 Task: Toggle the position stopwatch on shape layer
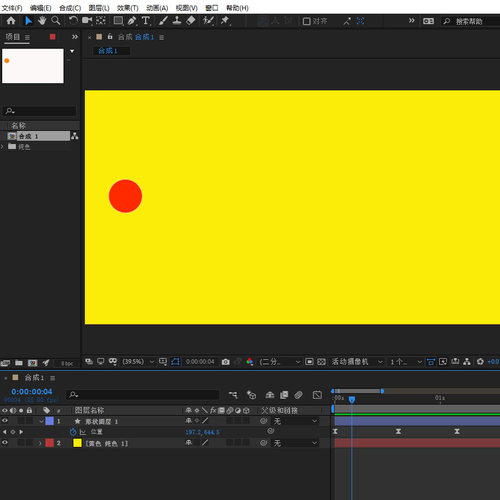pos(73,432)
